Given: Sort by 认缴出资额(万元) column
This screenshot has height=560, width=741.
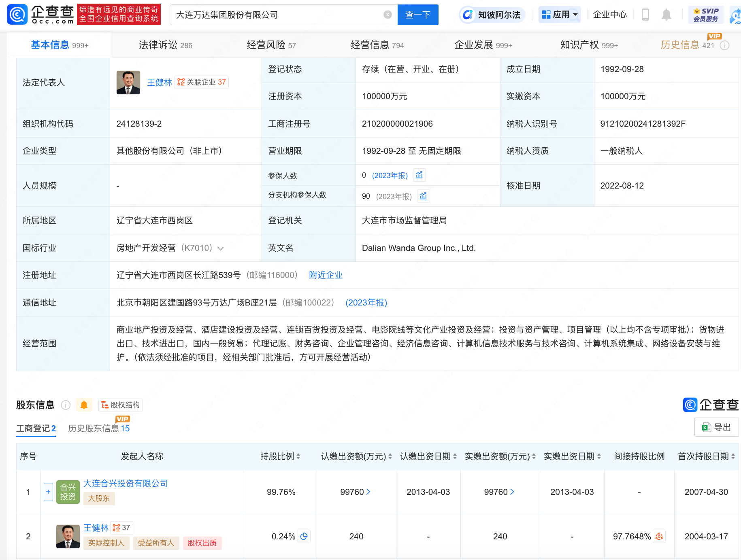Looking at the screenshot, I should (x=390, y=456).
